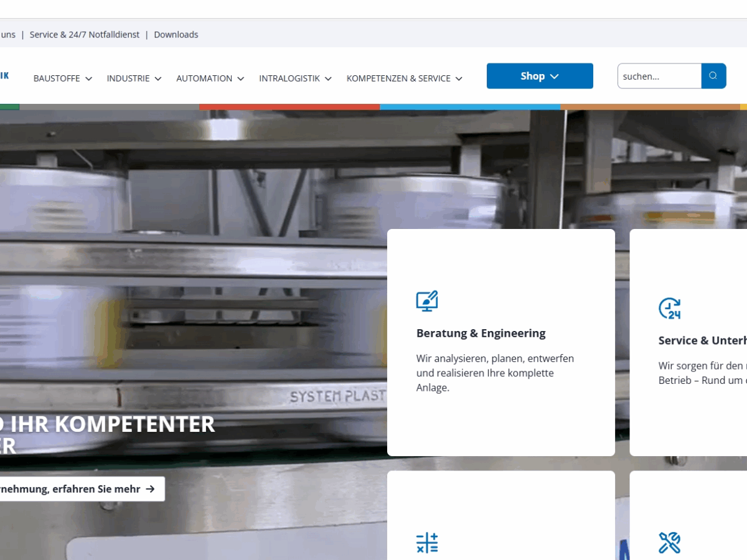Open KOMPETENZEN & SERVICE menu
This screenshot has width=747, height=560.
coord(404,78)
